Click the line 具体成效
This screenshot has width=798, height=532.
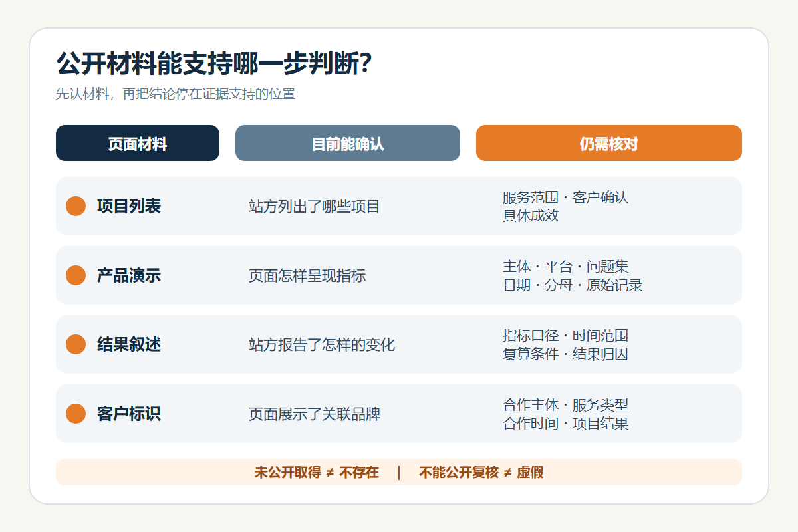point(531,215)
